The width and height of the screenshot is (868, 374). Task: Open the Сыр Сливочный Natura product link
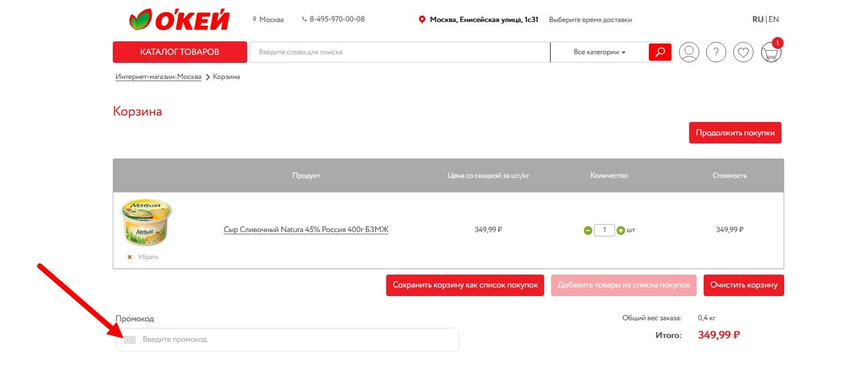(x=306, y=229)
